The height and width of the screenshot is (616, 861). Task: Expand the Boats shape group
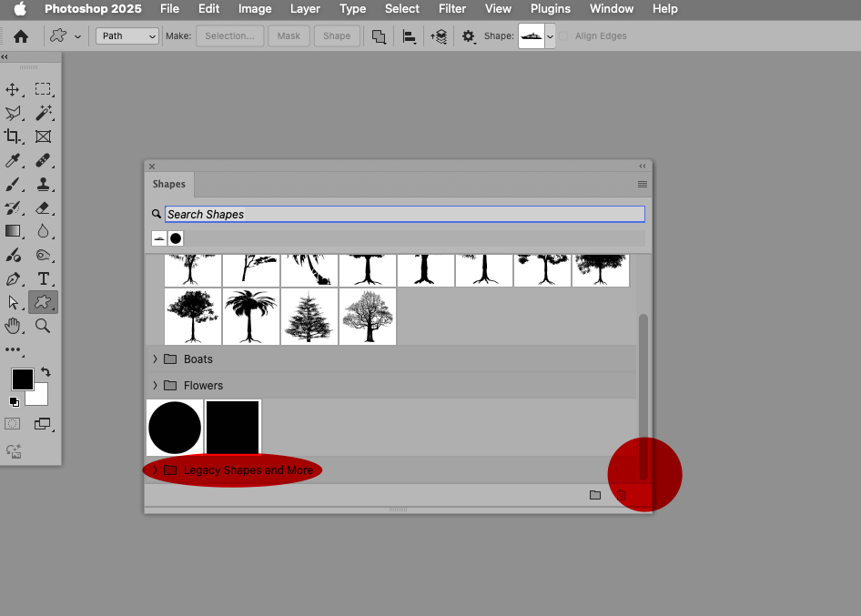tap(155, 358)
